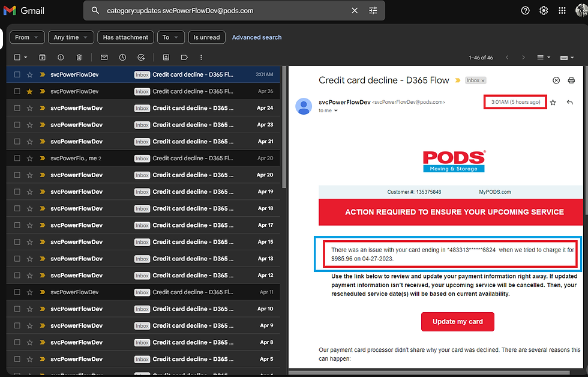Remove Inbox label from open message
This screenshot has width=588, height=377.
pos(483,80)
